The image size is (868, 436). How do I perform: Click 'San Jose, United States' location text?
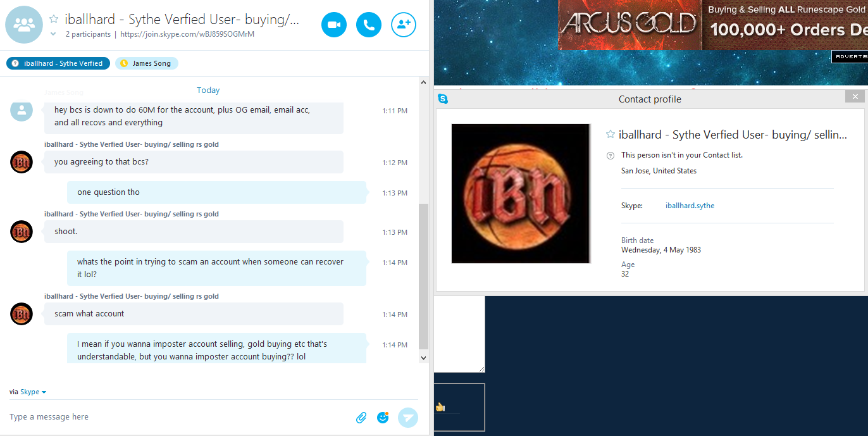(x=659, y=171)
